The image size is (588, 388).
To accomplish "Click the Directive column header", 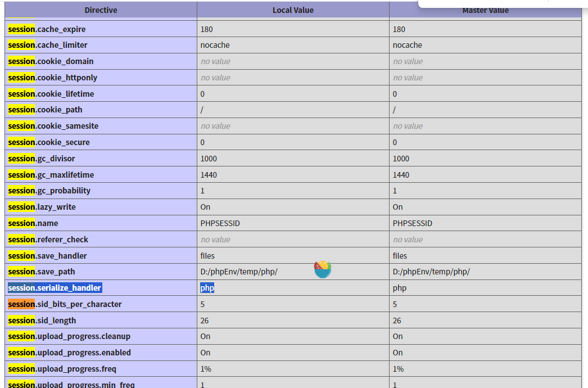I will pyautogui.click(x=101, y=10).
